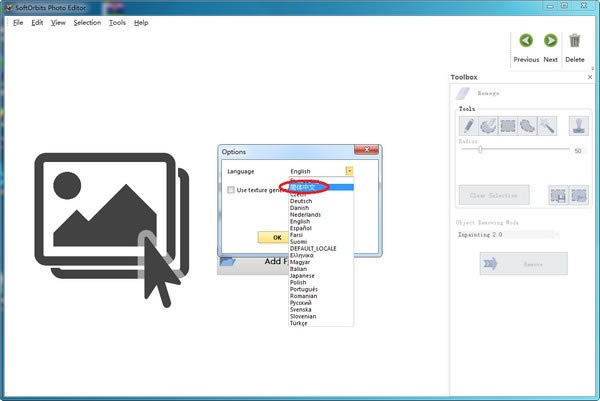Select the pencil marker tool
The height and width of the screenshot is (401, 600).
[x=468, y=126]
